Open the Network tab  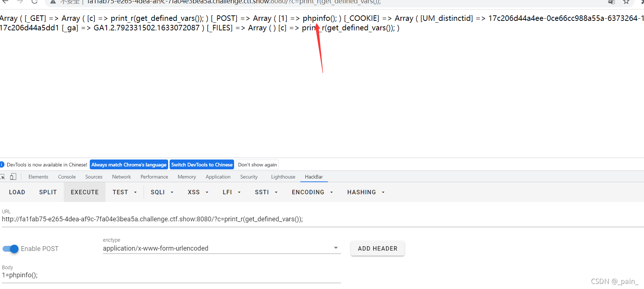[121, 177]
